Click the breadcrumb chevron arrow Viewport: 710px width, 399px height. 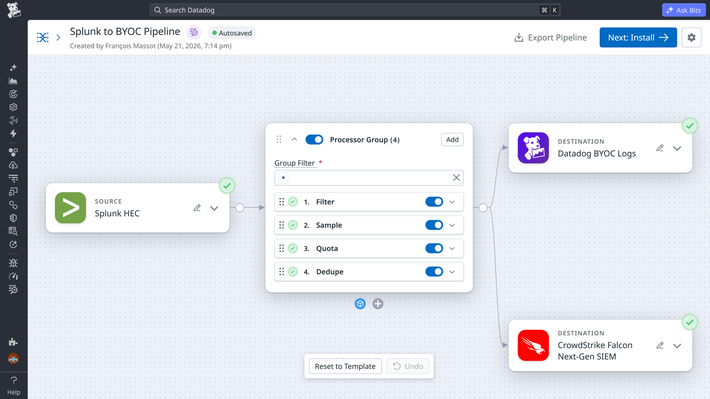58,37
